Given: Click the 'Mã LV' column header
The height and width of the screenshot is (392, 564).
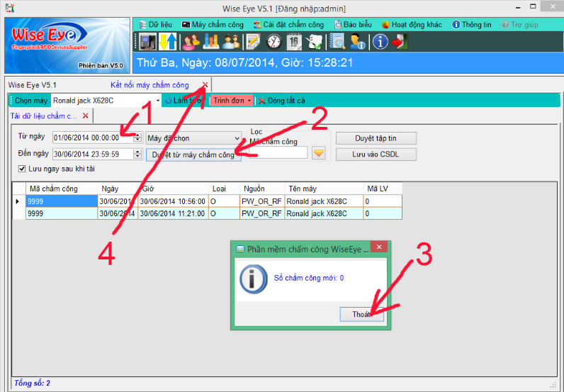Looking at the screenshot, I should coord(383,189).
